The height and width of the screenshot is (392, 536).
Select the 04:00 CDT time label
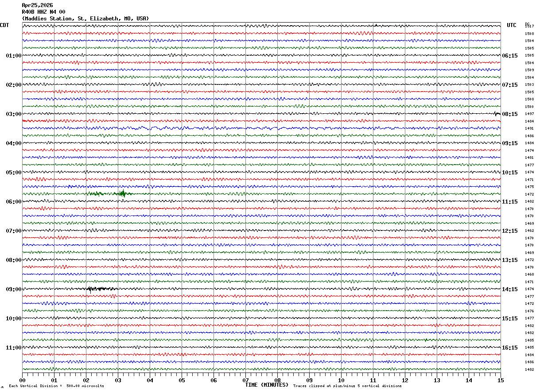coord(14,143)
